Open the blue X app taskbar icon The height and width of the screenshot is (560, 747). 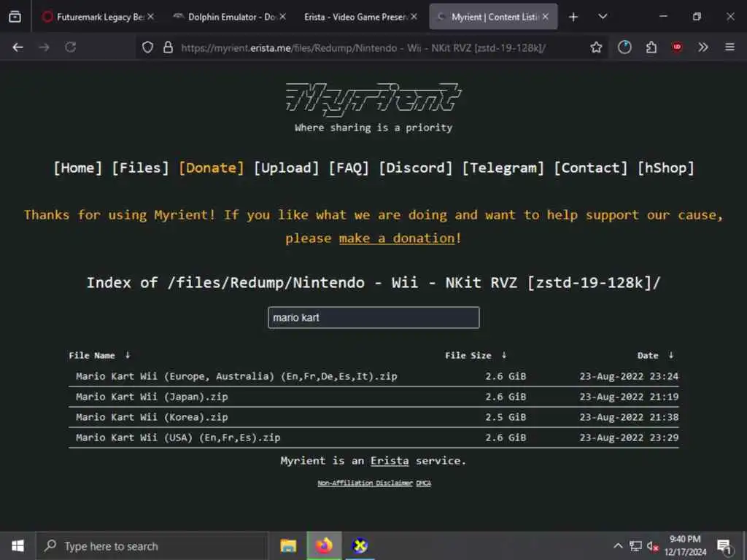click(360, 545)
